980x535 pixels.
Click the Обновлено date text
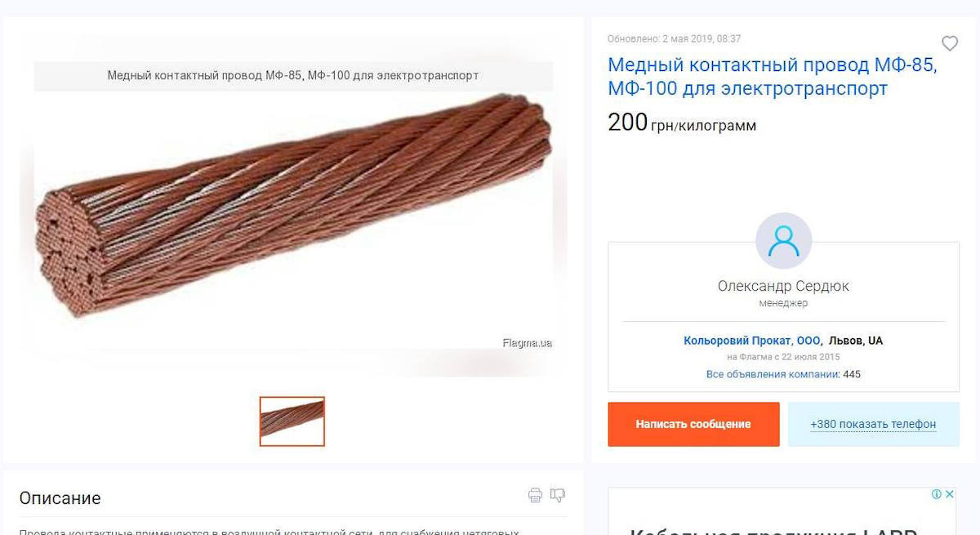(675, 38)
